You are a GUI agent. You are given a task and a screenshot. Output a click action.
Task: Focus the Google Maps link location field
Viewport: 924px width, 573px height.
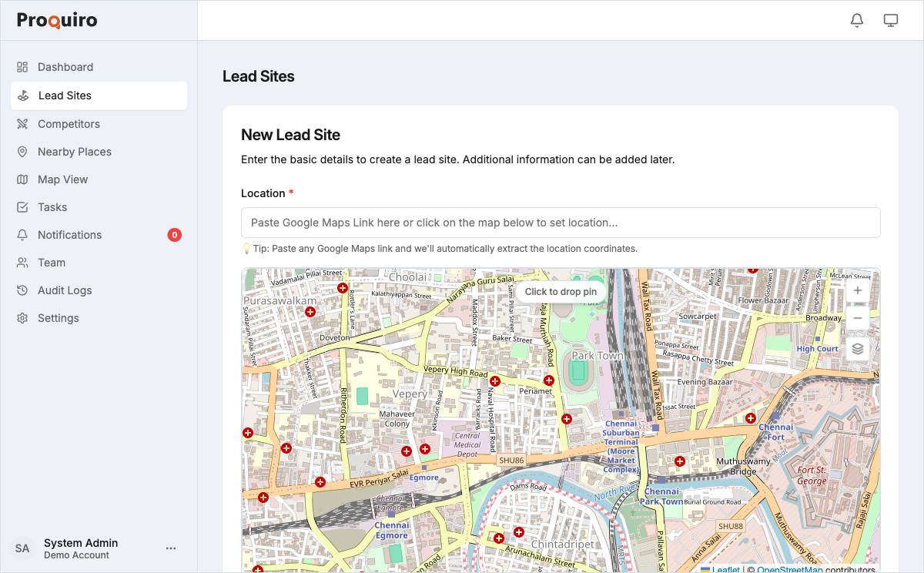[560, 223]
